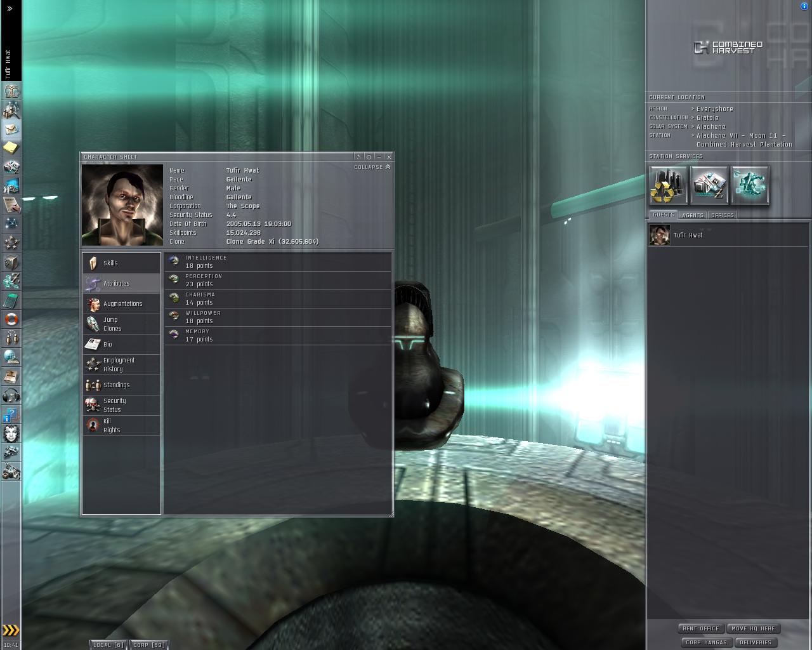This screenshot has width=812, height=650.
Task: Open the chat channels people icon
Action: [x=11, y=338]
